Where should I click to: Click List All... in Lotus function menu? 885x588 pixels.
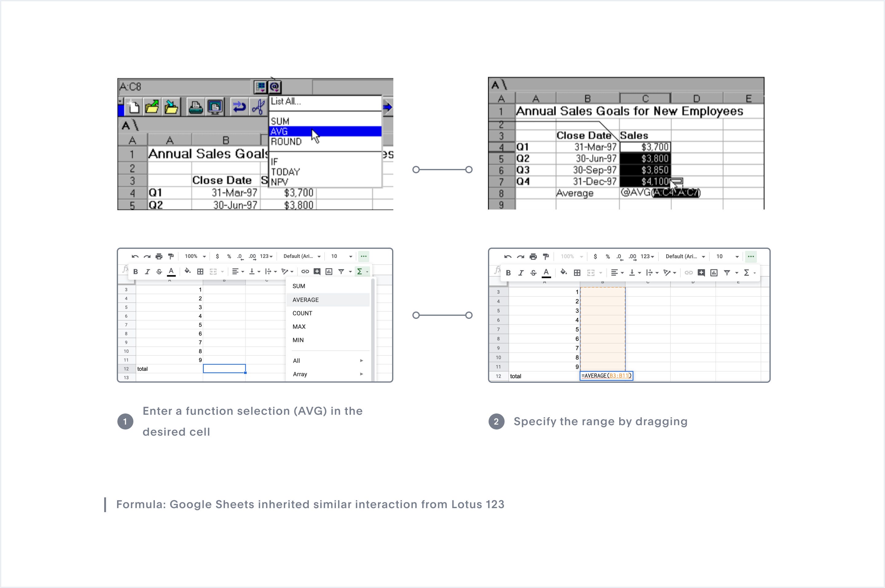point(286,101)
